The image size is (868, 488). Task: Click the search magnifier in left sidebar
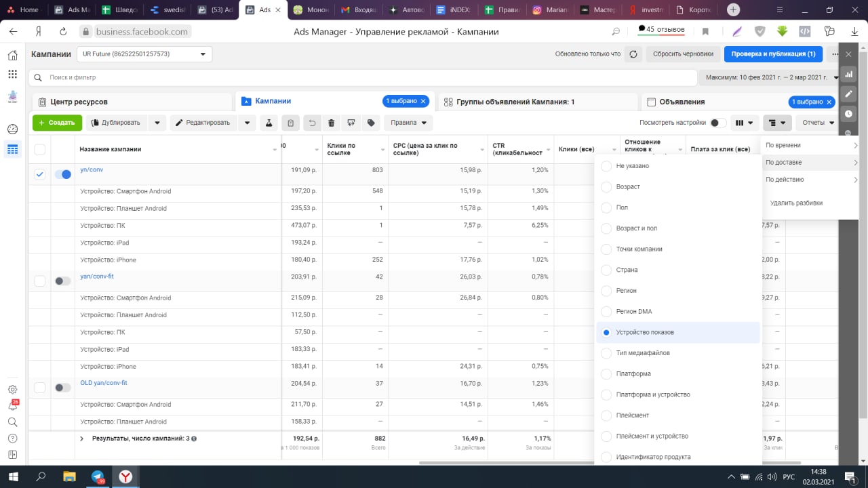pos(12,422)
